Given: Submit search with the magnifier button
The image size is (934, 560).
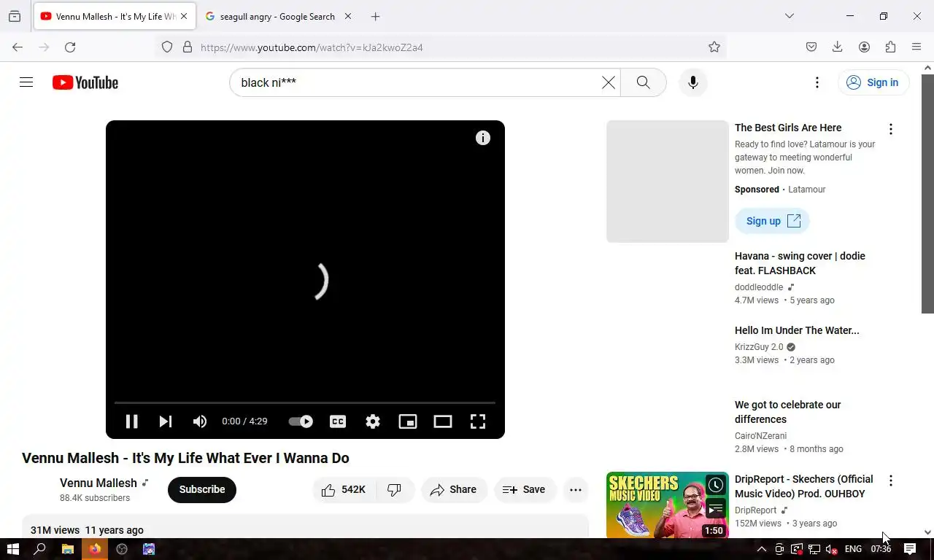Looking at the screenshot, I should [644, 82].
